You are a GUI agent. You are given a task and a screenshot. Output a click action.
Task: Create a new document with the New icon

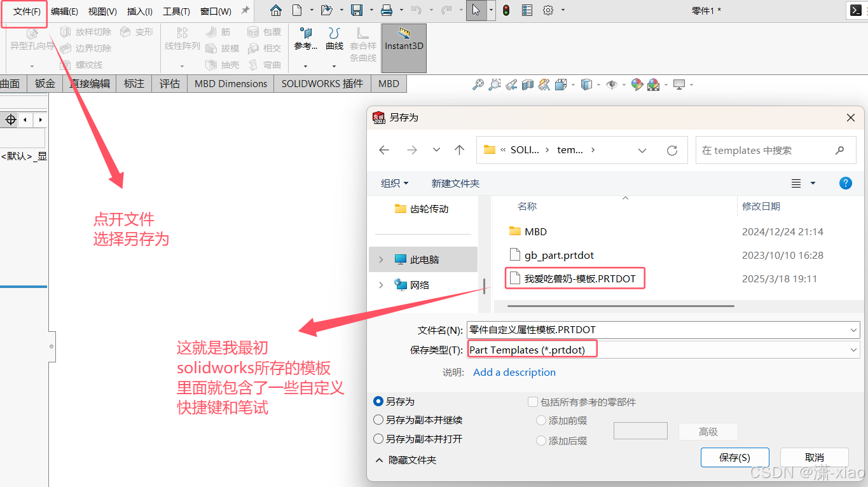click(x=297, y=10)
